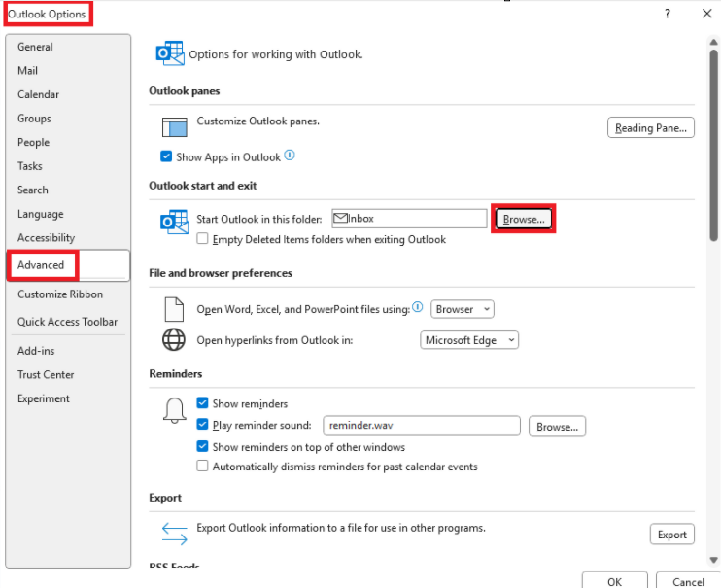Click the info icon next to Show Apps in Outlook

pyautogui.click(x=290, y=156)
